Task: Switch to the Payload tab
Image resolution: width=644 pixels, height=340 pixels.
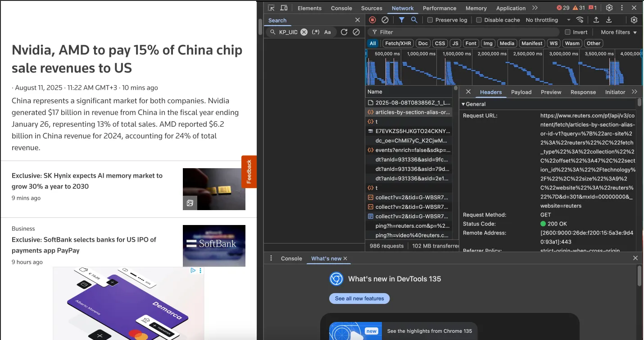Action: [521, 92]
